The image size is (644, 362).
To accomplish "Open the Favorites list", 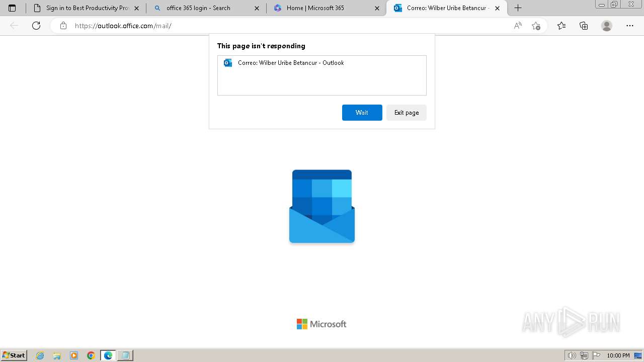I will (x=561, y=26).
